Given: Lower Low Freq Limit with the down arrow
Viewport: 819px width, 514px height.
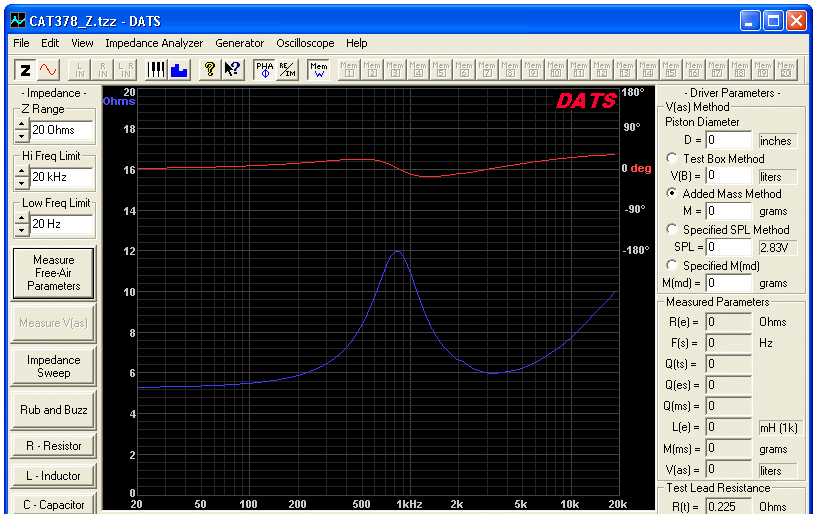Looking at the screenshot, I should (x=21, y=230).
